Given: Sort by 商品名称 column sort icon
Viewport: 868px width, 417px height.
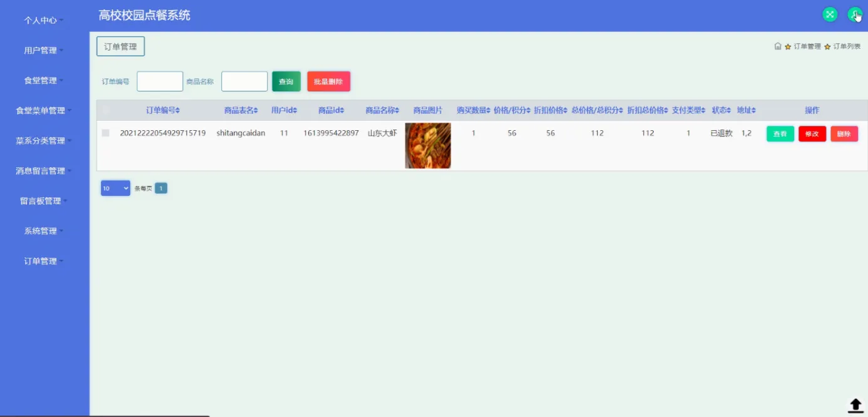Looking at the screenshot, I should [398, 111].
